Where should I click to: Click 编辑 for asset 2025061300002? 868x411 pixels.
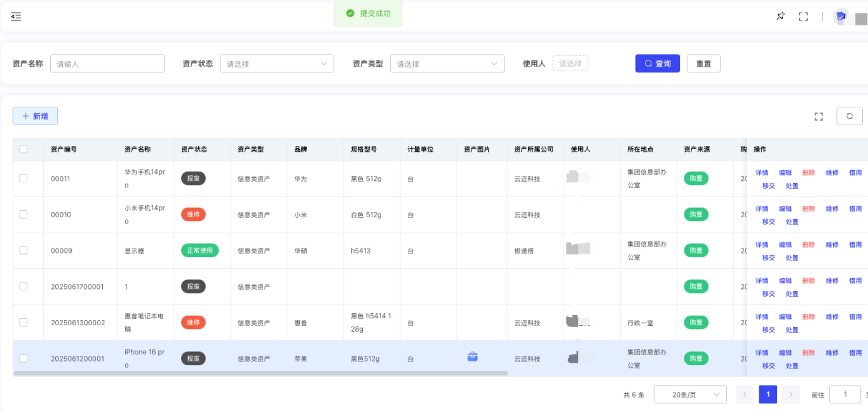(x=785, y=316)
